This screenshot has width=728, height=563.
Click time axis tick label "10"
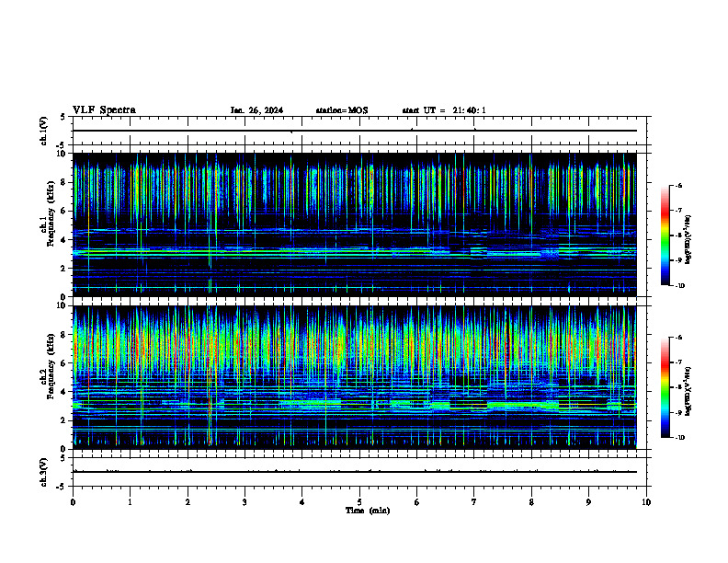pyautogui.click(x=646, y=502)
